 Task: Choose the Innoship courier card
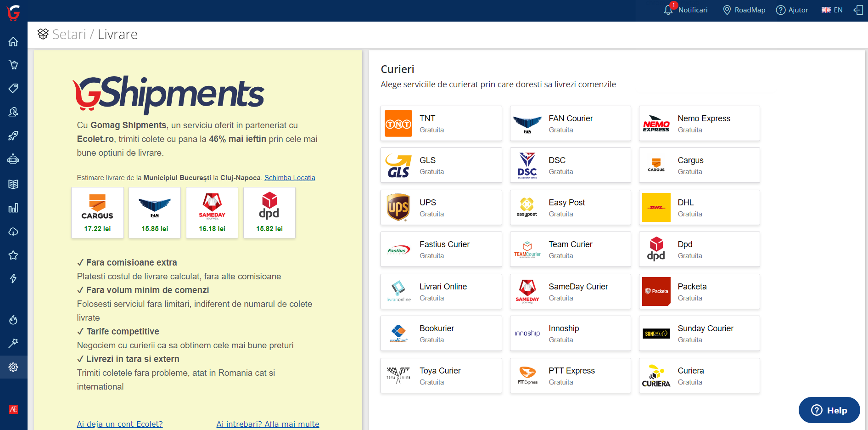click(570, 334)
